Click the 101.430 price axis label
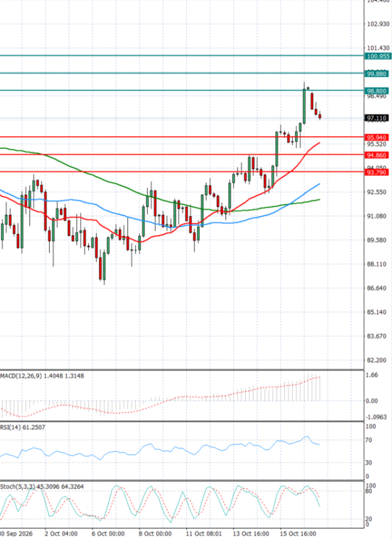The width and height of the screenshot is (392, 539). 378,48
